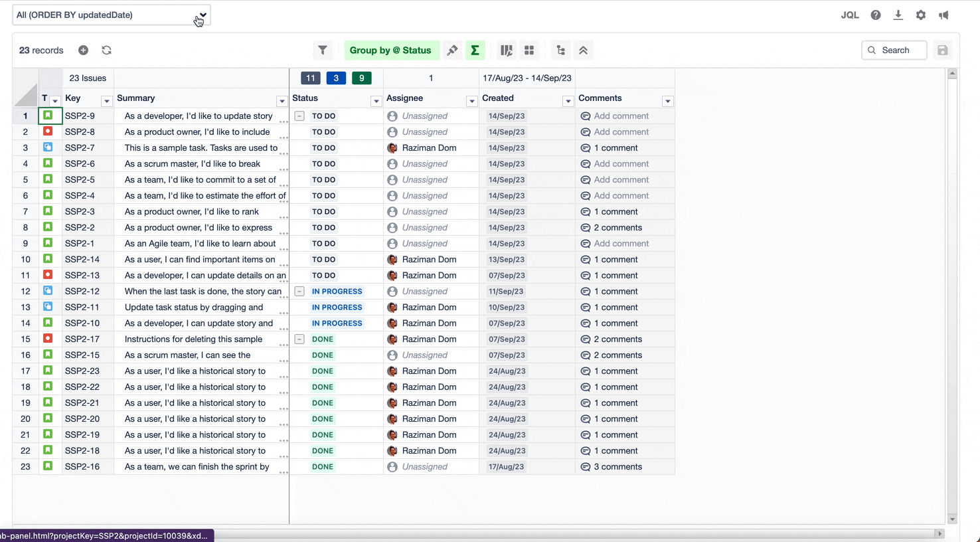Open the JQL menu item
Screen dimensions: 980x542
pyautogui.click(x=849, y=15)
